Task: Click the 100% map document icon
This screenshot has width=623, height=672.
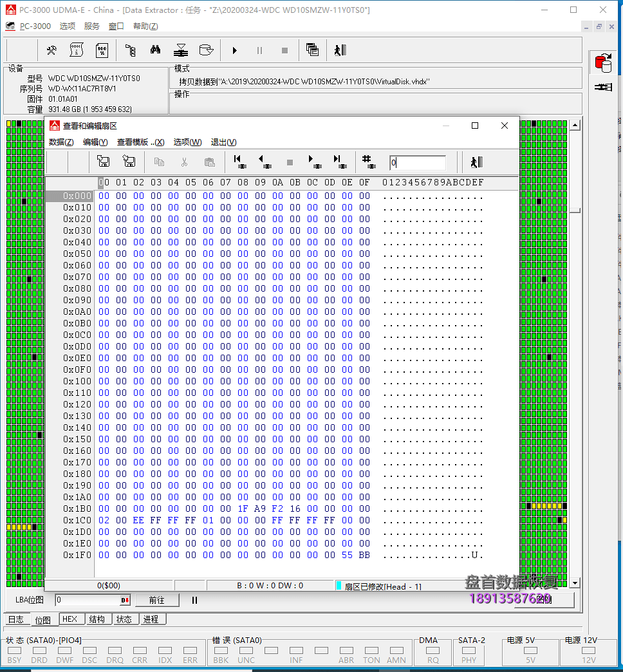Action: 102,51
